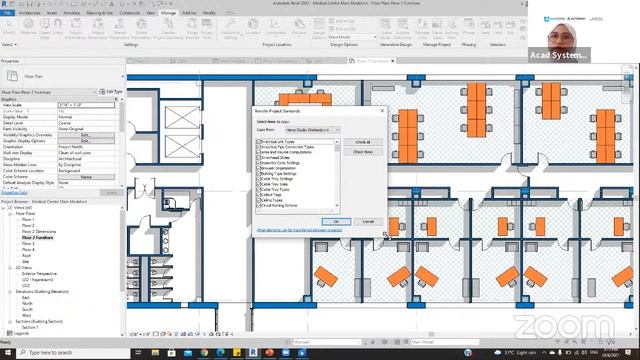Open the Floor Plan: Floor 2 Furniture instance dropdown
640x360 pixels.
(x=49, y=92)
